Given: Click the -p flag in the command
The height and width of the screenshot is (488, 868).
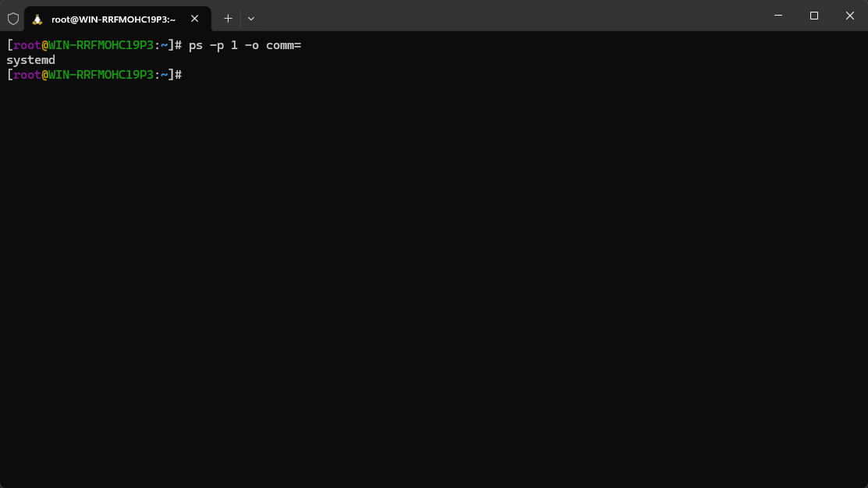Looking at the screenshot, I should [x=217, y=45].
